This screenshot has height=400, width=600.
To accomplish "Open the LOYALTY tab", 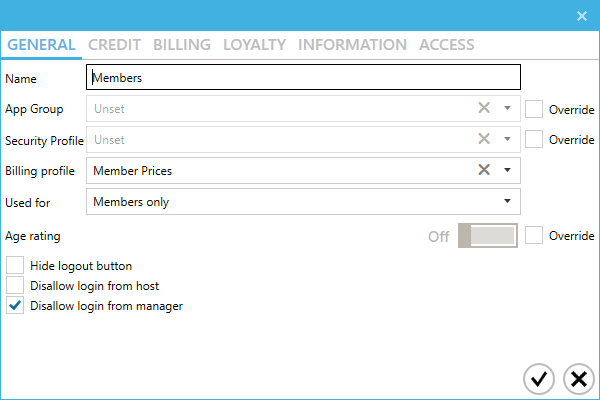I will 254,45.
